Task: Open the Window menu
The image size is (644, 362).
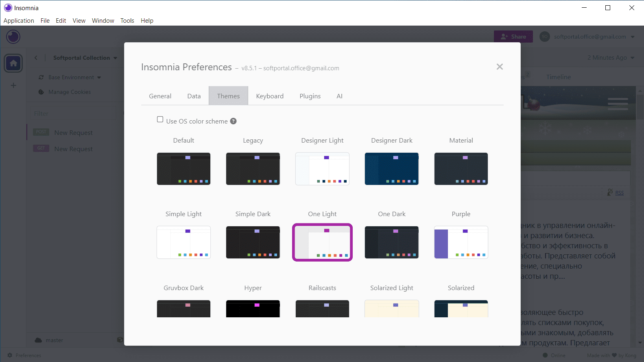Action: point(103,21)
